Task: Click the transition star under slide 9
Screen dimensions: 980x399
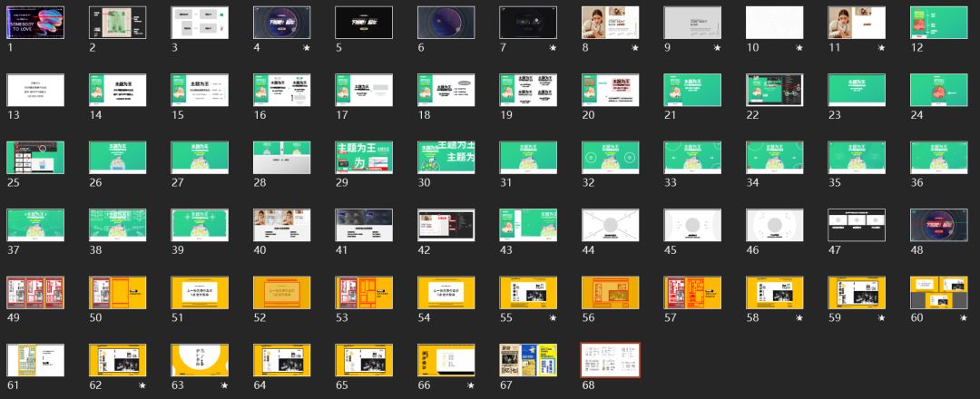Action: pos(717,48)
